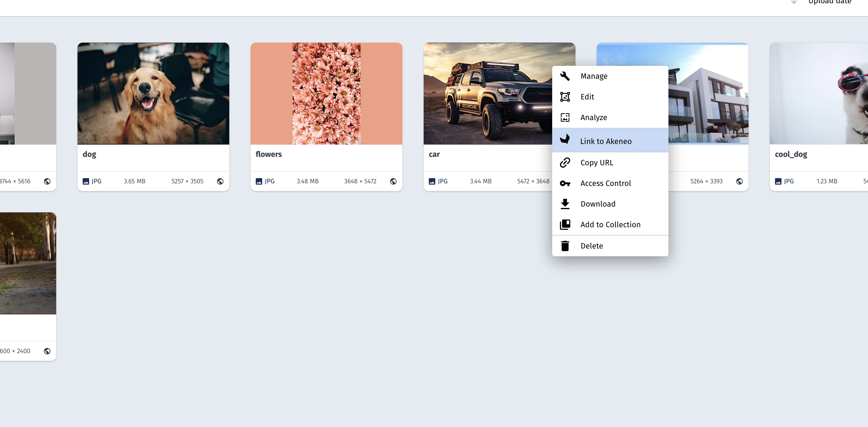The image size is (868, 427).
Task: Click the Delete trash can icon
Action: tap(565, 246)
